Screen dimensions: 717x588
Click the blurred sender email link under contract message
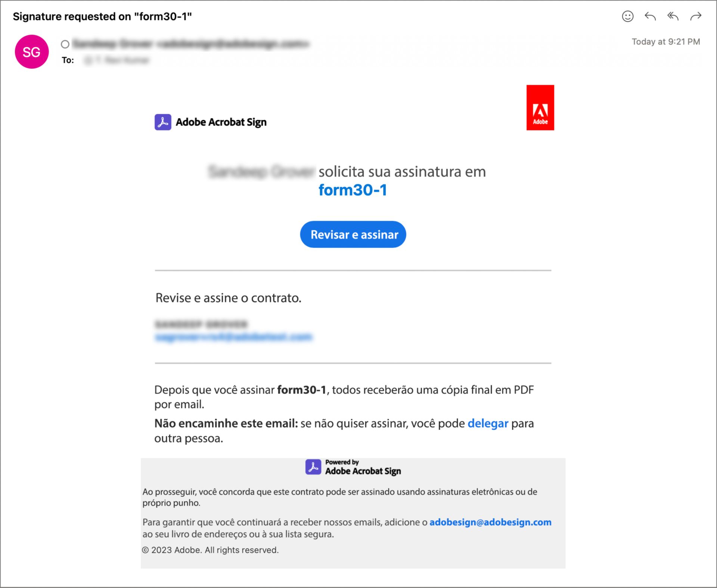(x=233, y=337)
